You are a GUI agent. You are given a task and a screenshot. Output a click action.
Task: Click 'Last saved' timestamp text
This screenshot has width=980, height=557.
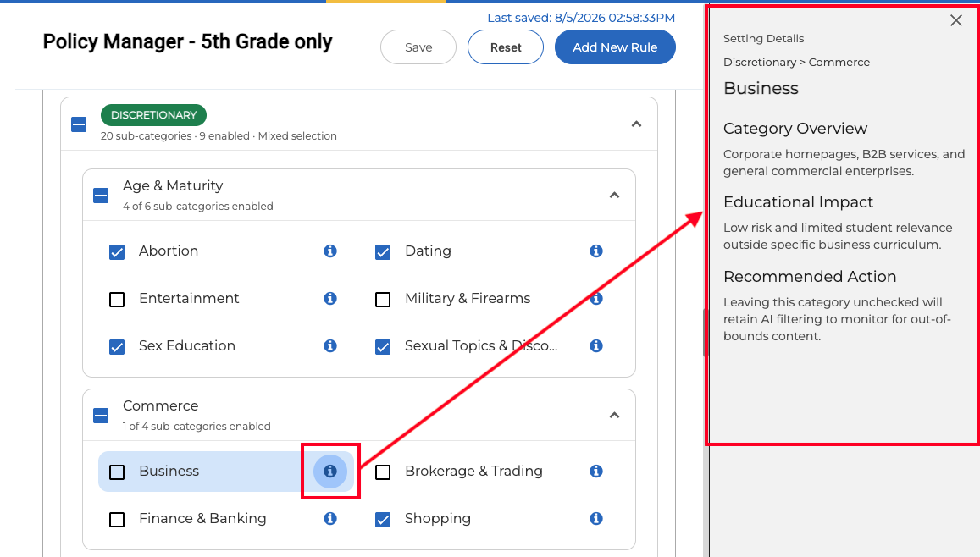coord(581,18)
